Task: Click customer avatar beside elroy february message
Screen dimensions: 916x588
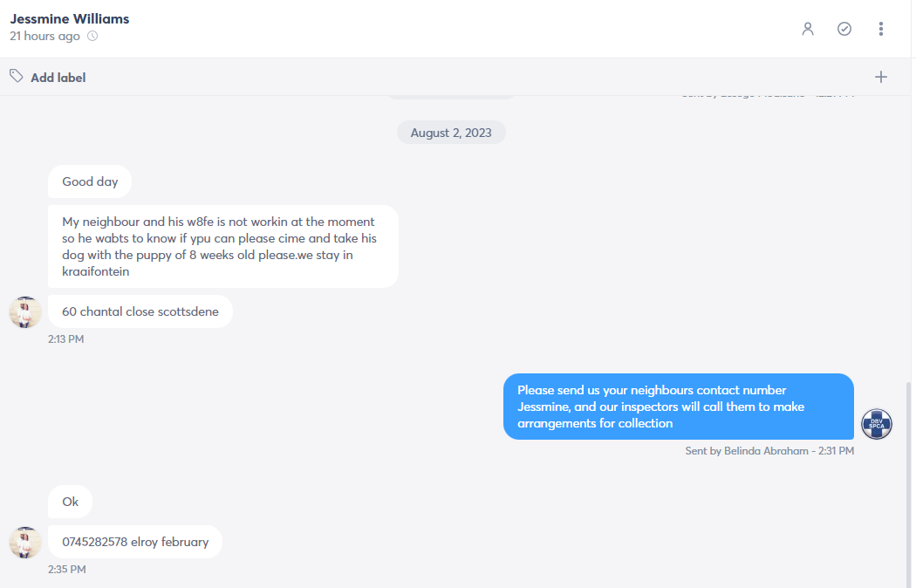Action: click(x=25, y=543)
